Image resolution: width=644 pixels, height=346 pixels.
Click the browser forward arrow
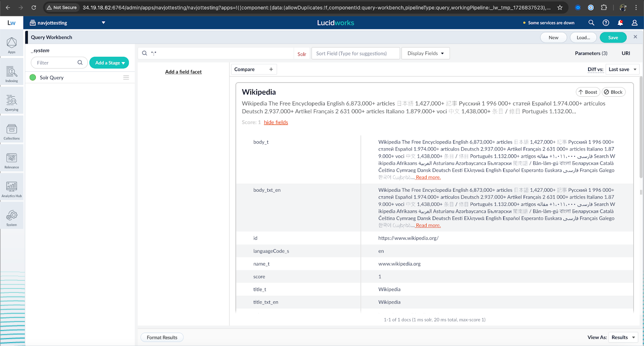(x=21, y=7)
